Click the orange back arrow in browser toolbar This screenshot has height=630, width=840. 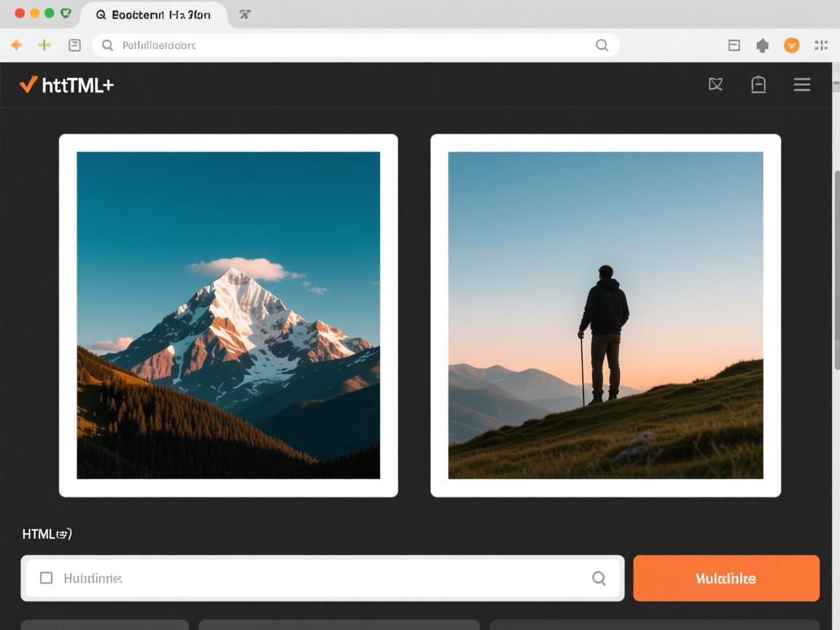(x=16, y=45)
